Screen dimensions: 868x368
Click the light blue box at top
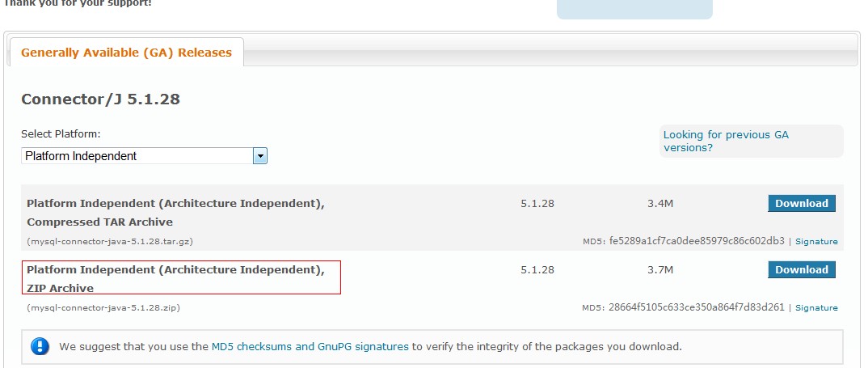click(x=634, y=9)
